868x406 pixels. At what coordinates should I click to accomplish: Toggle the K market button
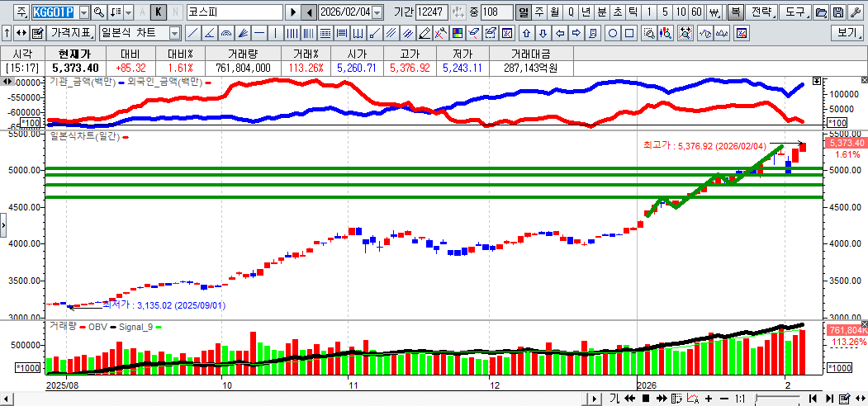tap(159, 12)
